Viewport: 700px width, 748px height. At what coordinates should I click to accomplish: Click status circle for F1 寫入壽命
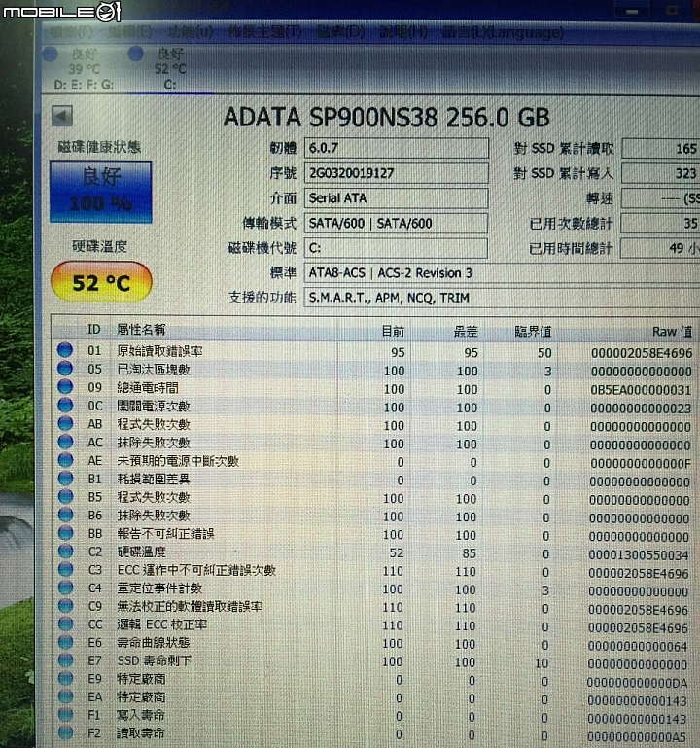pyautogui.click(x=65, y=715)
